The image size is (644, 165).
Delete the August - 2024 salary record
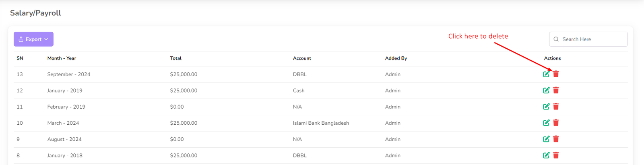pos(556,139)
